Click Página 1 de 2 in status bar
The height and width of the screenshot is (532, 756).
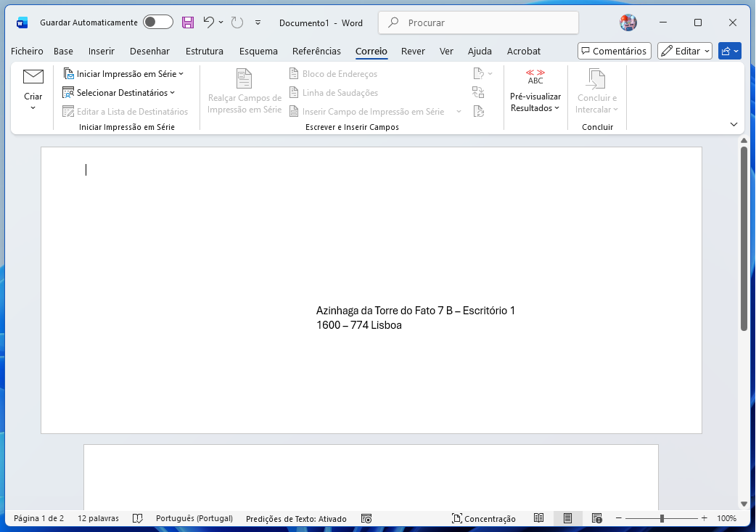[38, 518]
